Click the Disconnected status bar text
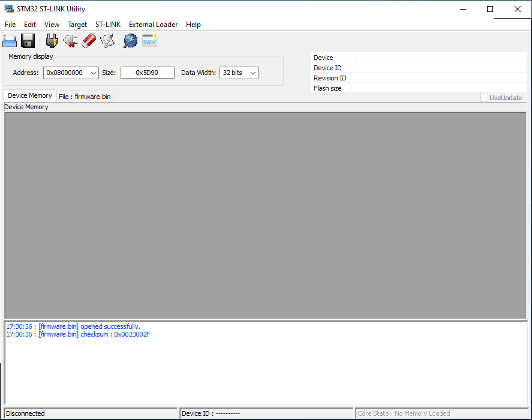 pyautogui.click(x=25, y=413)
